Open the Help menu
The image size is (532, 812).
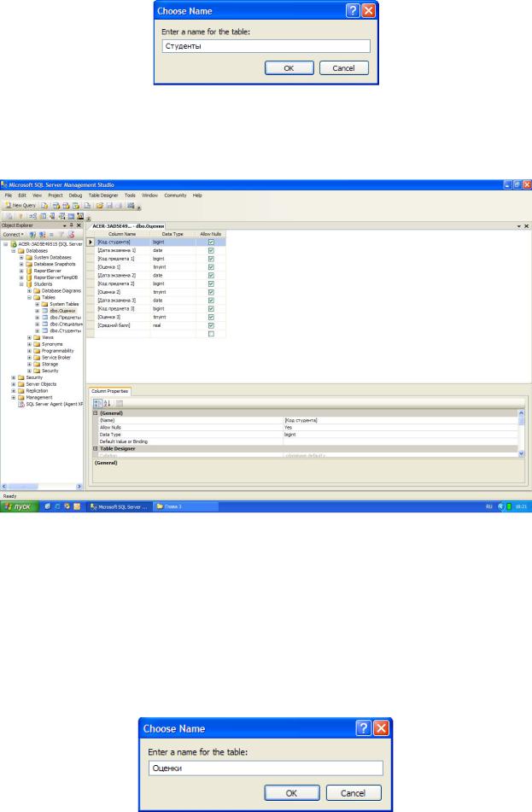point(197,196)
